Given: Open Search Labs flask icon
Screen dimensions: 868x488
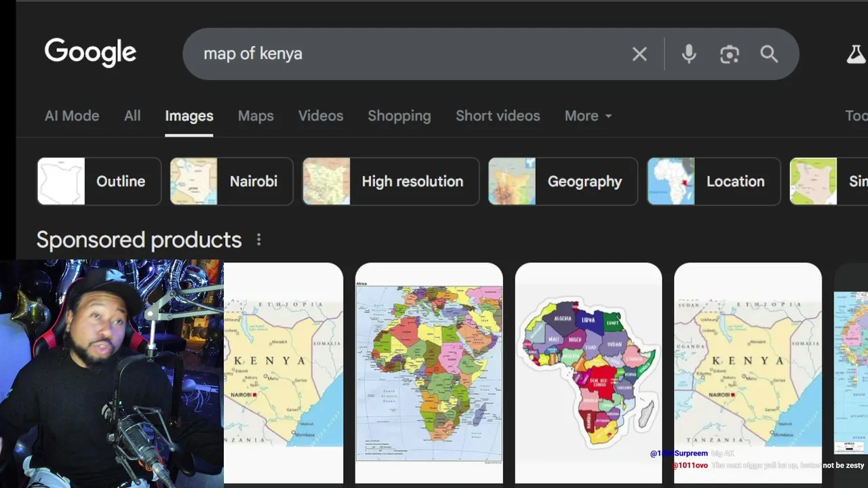Looking at the screenshot, I should 856,54.
